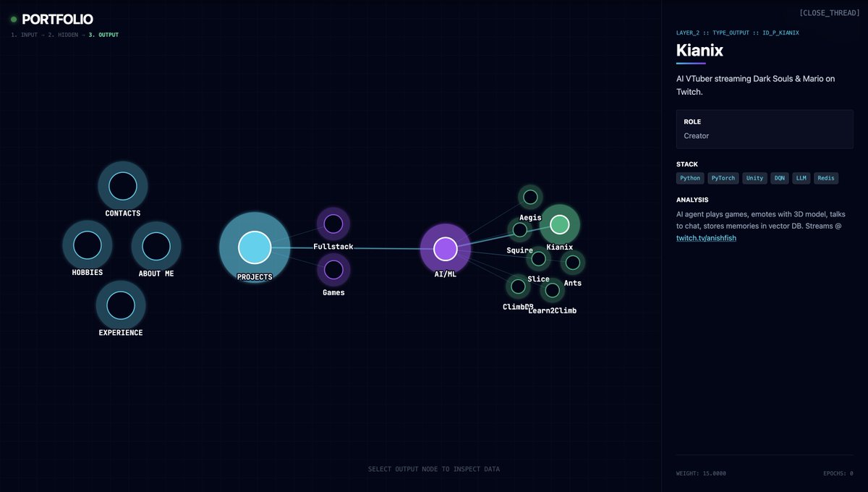Viewport: 868px width, 492px height.
Task: Open the Kianix project node
Action: (560, 224)
